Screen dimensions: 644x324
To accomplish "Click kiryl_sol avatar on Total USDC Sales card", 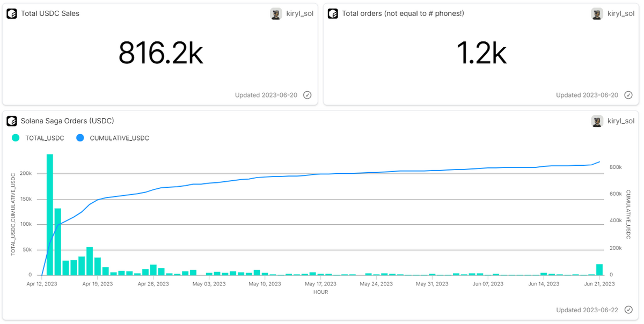I will pyautogui.click(x=276, y=14).
